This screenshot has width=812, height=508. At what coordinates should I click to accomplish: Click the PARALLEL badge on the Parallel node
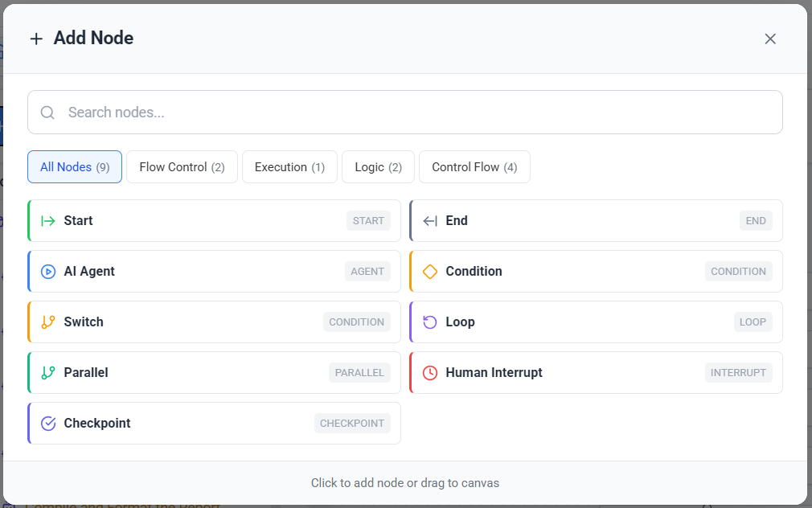(359, 372)
